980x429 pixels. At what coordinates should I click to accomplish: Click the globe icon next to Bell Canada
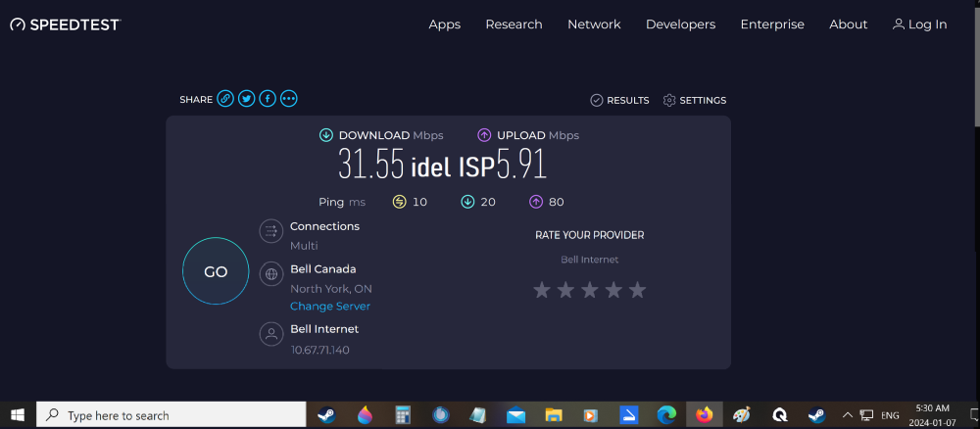[270, 274]
